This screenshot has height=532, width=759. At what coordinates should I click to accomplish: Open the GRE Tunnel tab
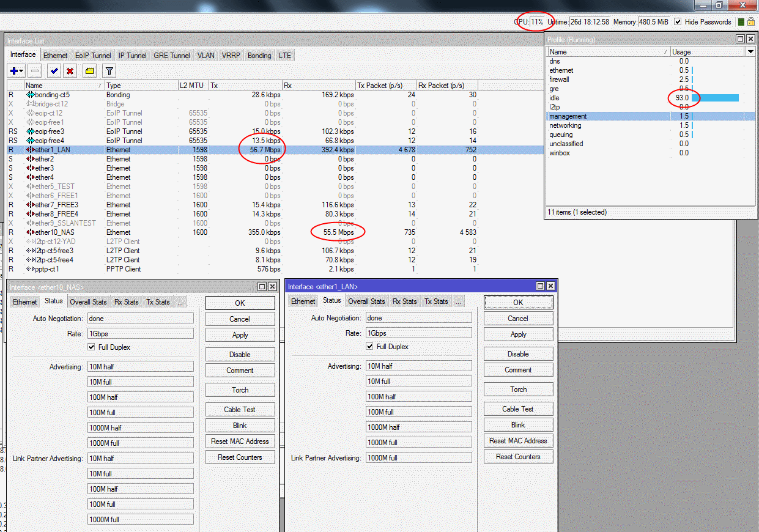[172, 55]
